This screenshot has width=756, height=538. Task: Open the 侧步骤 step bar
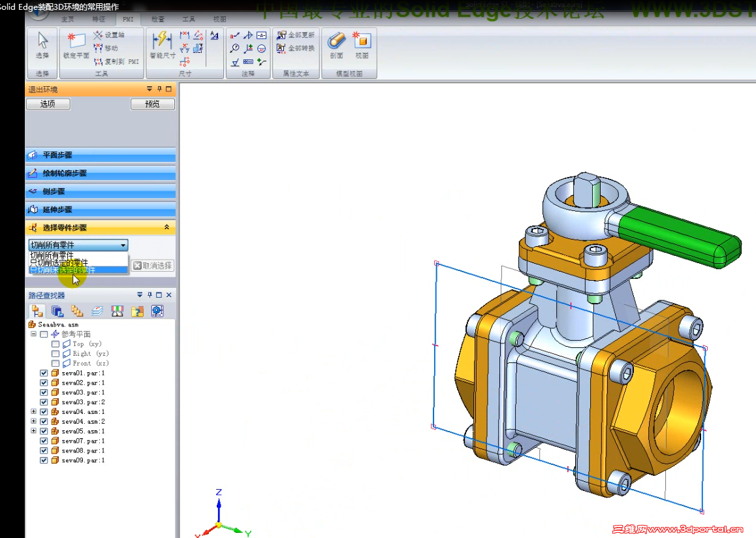click(101, 191)
